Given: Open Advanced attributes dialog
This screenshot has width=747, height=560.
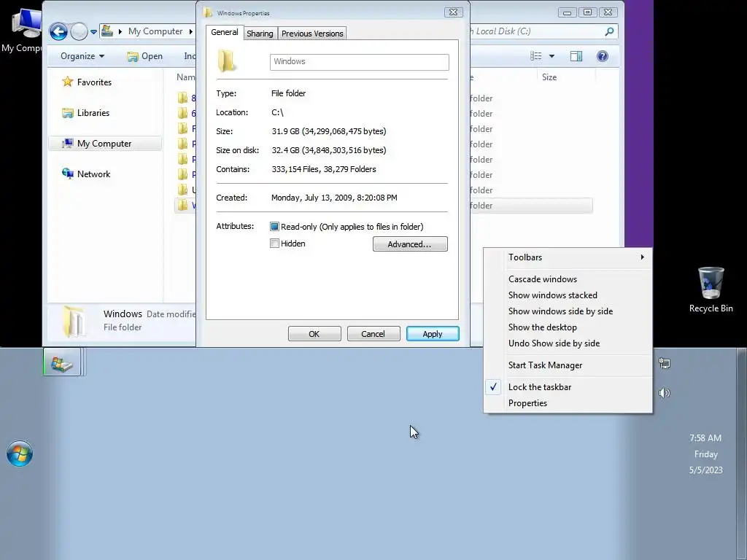Looking at the screenshot, I should pos(410,244).
